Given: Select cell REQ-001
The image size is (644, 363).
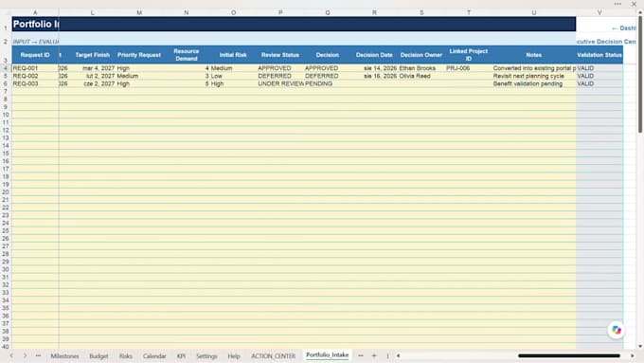Looking at the screenshot, I should pyautogui.click(x=35, y=68).
